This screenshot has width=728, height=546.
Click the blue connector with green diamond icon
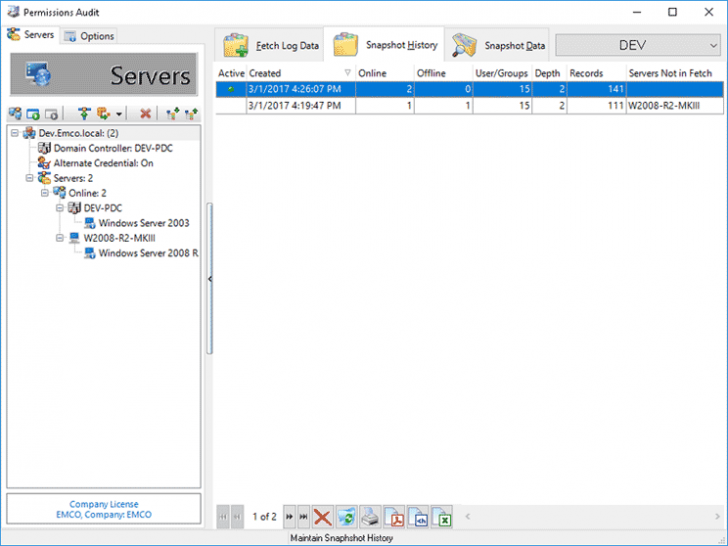(x=84, y=113)
